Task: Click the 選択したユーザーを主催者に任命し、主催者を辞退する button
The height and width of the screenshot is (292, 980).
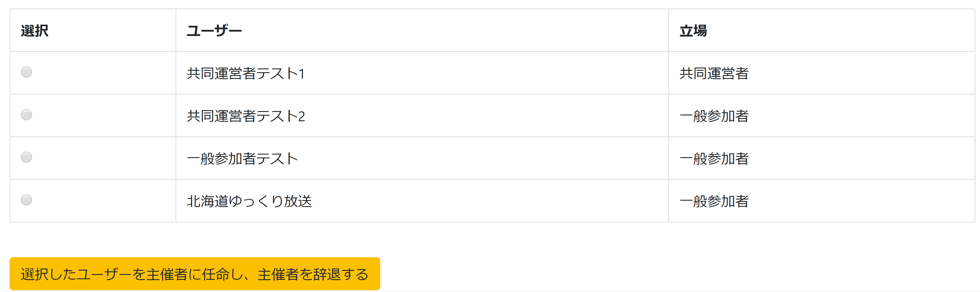Action: [194, 273]
